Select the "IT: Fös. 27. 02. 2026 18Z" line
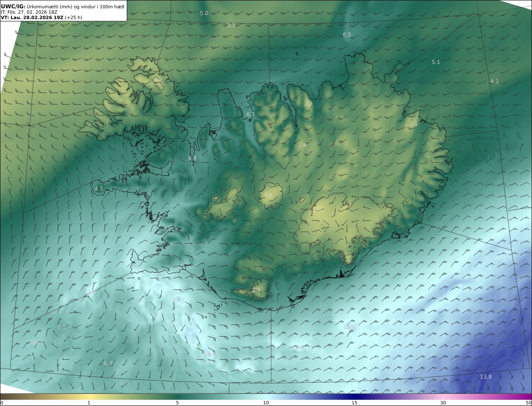The width and height of the screenshot is (532, 406). pos(29,12)
